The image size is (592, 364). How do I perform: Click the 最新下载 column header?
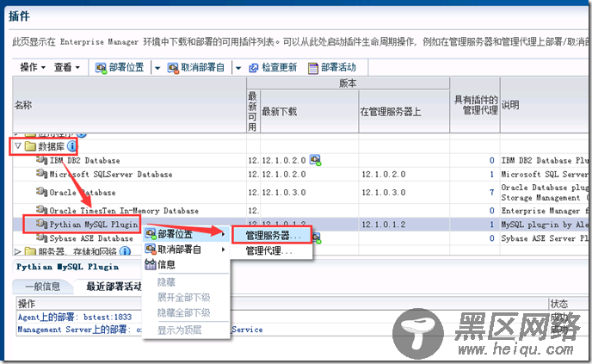309,111
